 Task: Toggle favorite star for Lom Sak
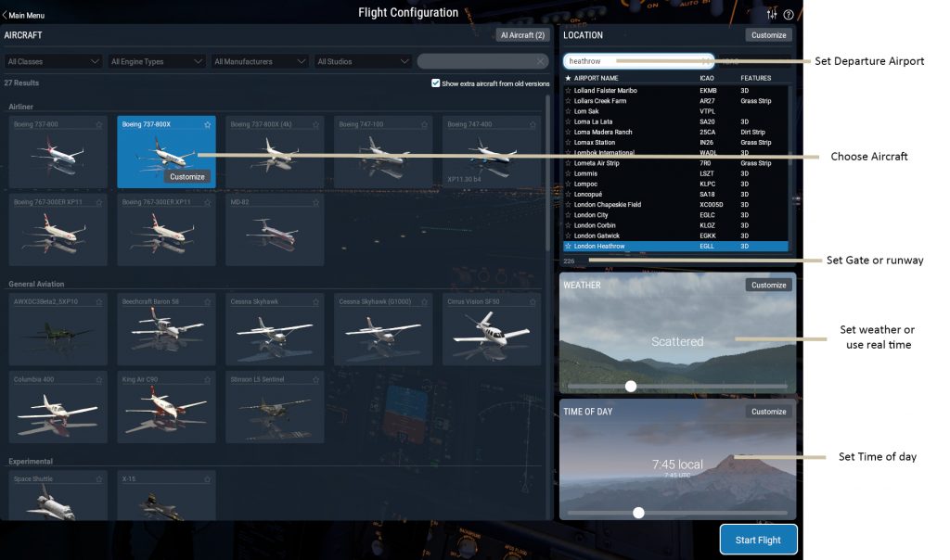point(568,111)
